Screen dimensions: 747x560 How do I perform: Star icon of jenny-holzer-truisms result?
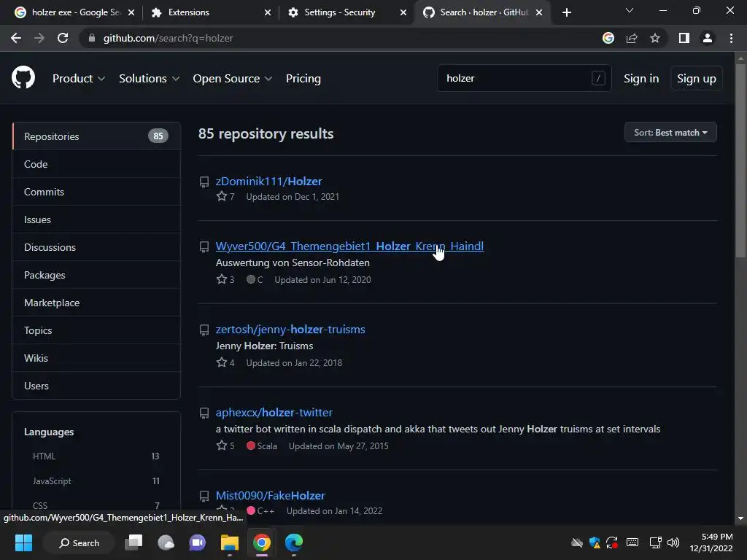222,362
